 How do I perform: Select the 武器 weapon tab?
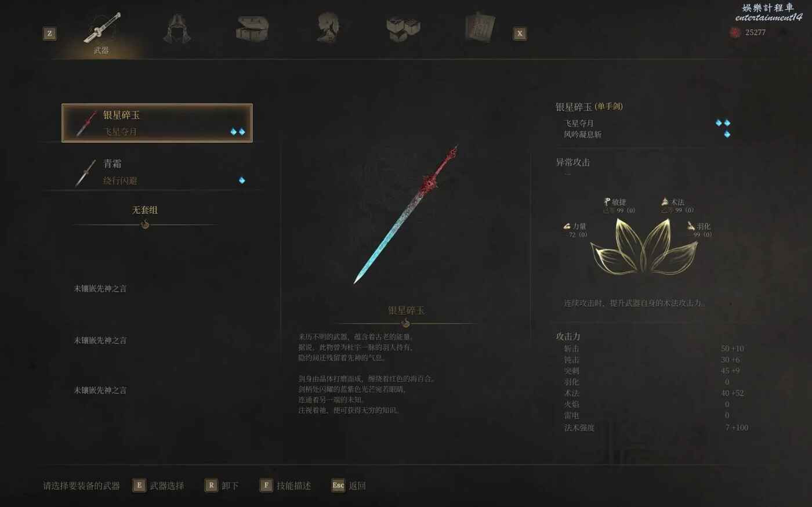[101, 33]
